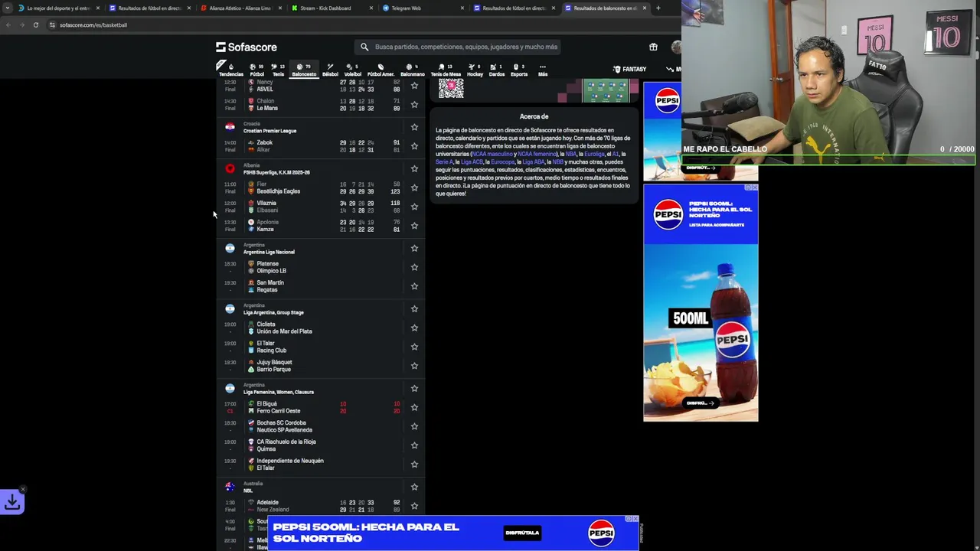The height and width of the screenshot is (551, 980).
Task: Click the Sofascore logo
Action: [247, 47]
